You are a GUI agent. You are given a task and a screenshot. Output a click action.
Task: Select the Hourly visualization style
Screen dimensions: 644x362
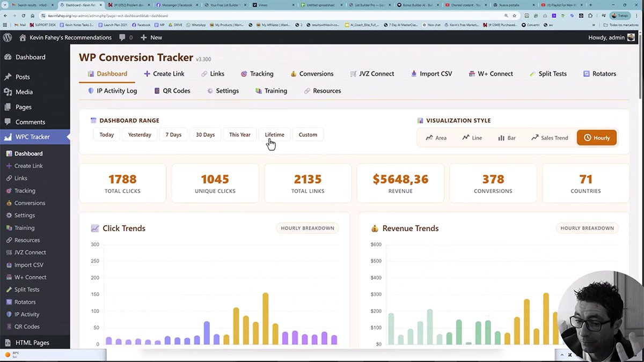click(597, 138)
